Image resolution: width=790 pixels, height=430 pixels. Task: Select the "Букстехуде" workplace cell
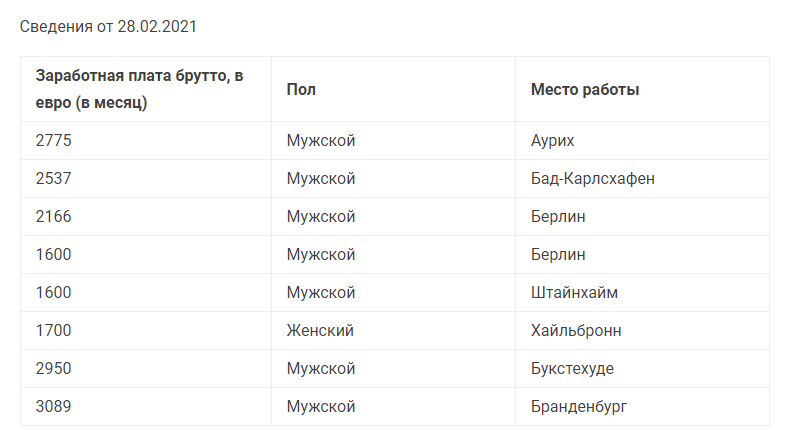point(572,369)
